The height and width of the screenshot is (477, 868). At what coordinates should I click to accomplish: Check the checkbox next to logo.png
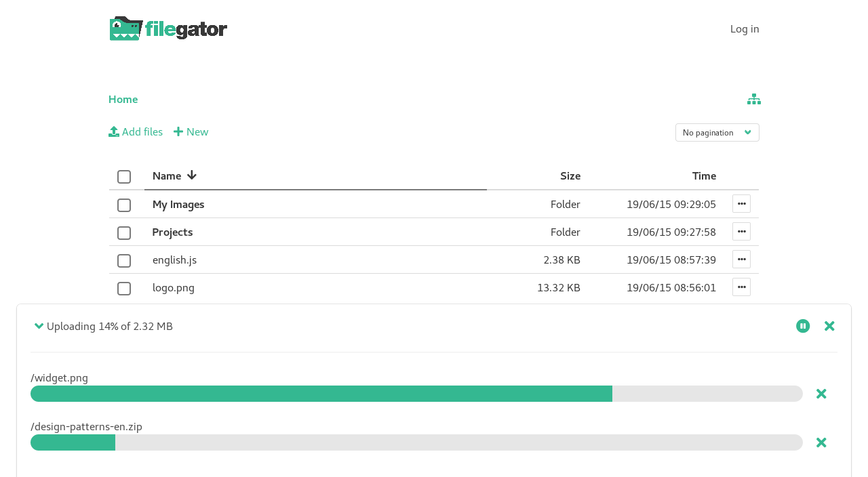(x=123, y=289)
